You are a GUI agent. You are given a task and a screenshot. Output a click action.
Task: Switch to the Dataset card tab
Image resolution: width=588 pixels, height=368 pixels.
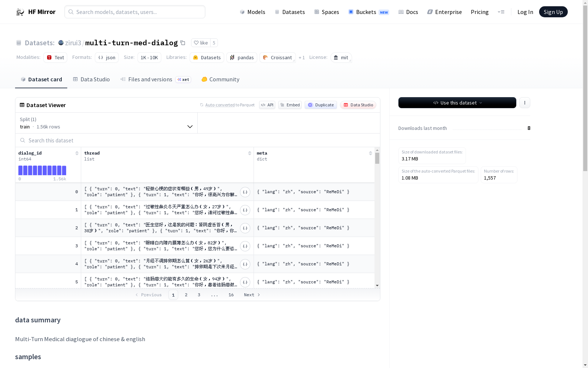point(41,79)
